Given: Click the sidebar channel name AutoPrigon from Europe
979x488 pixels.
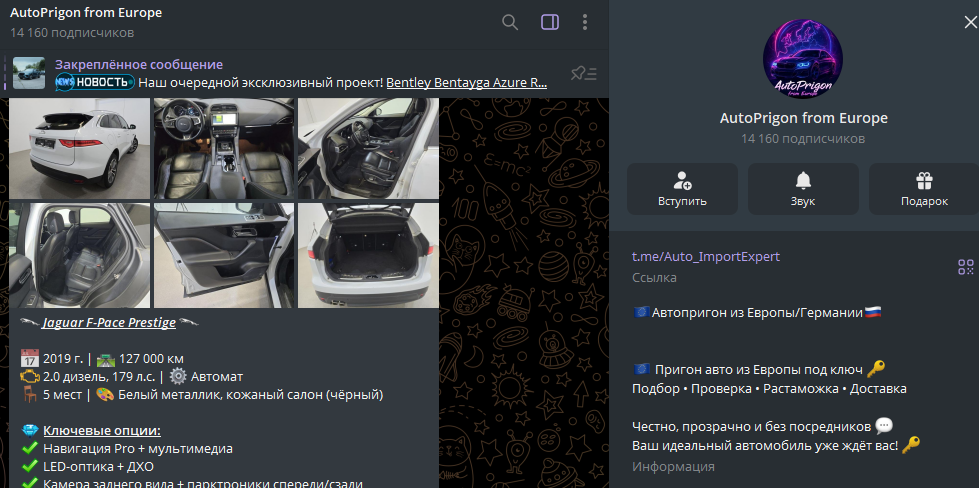Looking at the screenshot, I should tap(804, 118).
